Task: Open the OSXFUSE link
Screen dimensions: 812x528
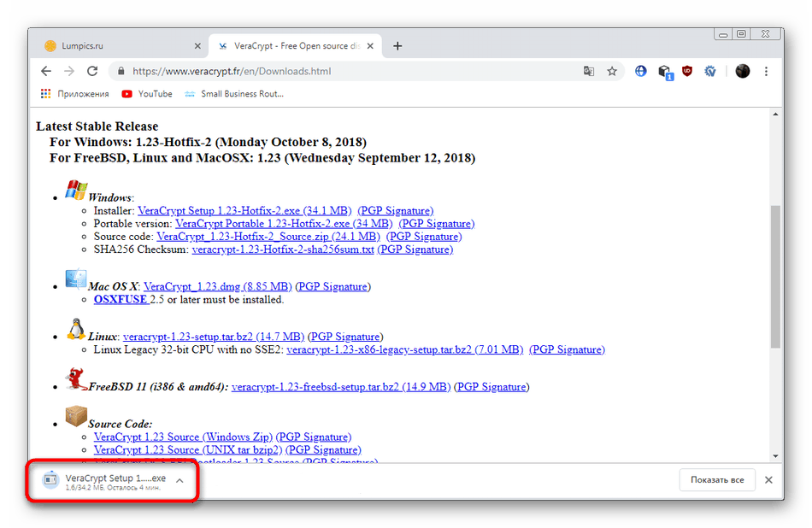Action: coord(121,300)
